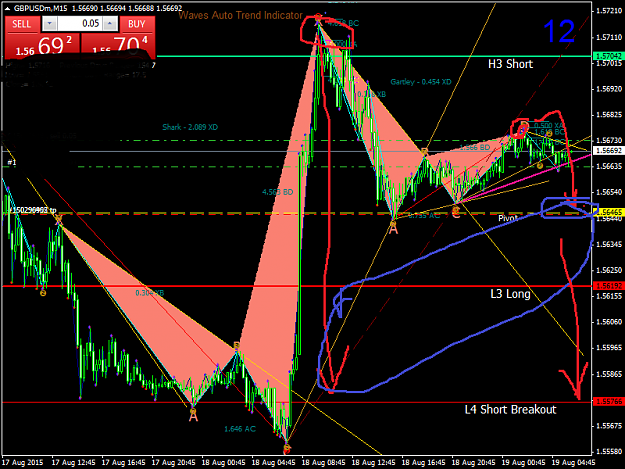Decrease lot volume with down arrow

tap(49, 24)
